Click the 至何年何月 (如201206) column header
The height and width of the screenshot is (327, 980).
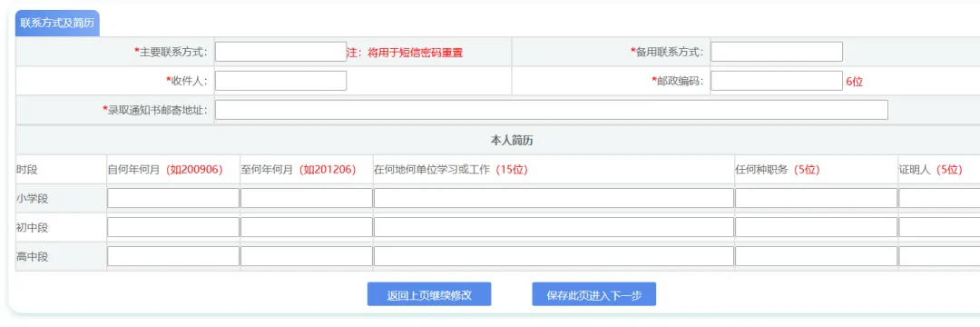point(299,170)
